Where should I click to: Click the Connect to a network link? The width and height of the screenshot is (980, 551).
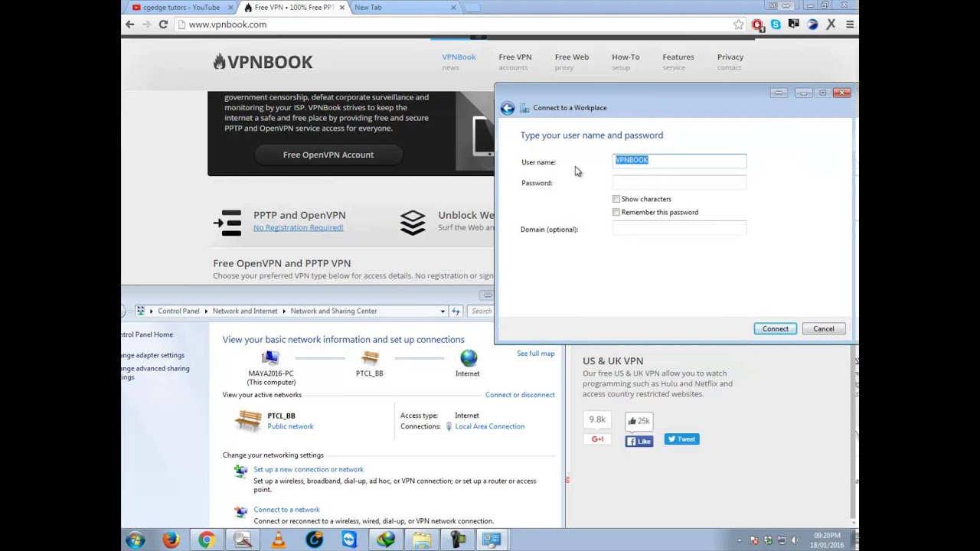(x=286, y=510)
